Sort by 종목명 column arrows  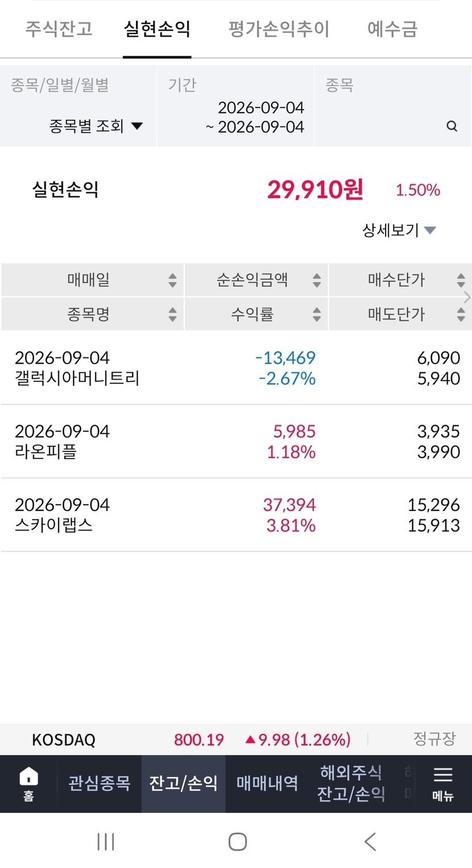pos(172,314)
